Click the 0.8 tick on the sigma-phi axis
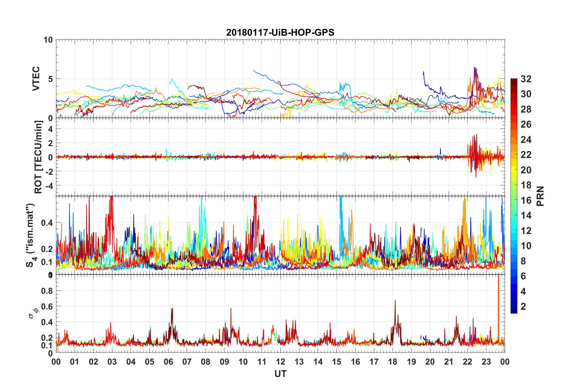Image resolution: width=561 pixels, height=392 pixels. tap(47, 291)
